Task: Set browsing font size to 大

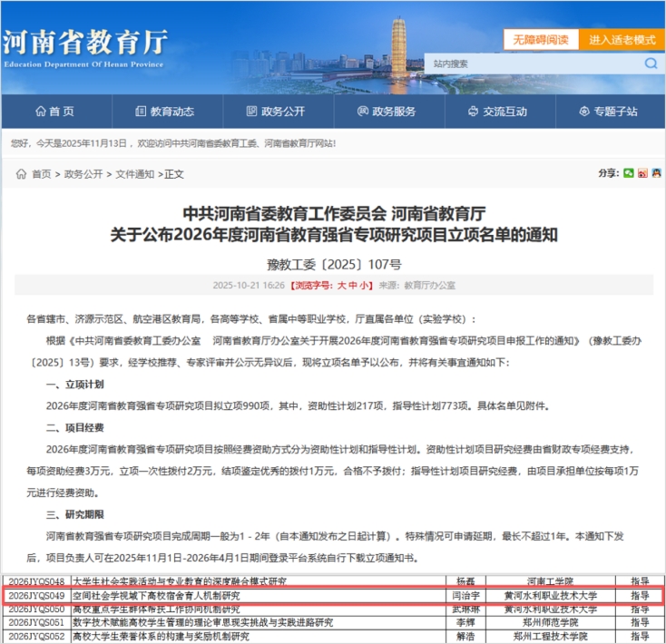Action: click(342, 285)
